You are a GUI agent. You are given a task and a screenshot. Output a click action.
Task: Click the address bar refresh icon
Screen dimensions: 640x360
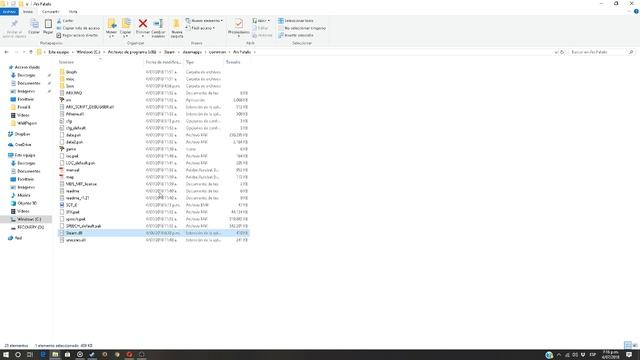tap(562, 52)
